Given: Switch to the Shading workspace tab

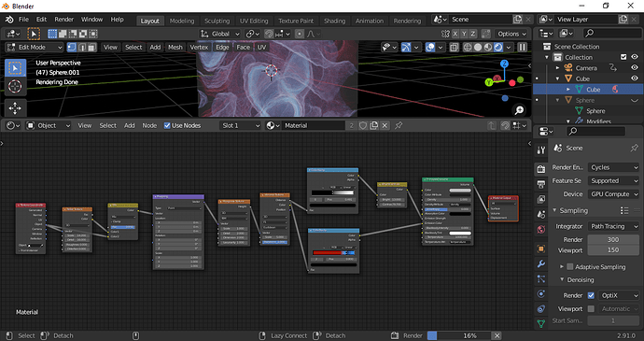Looking at the screenshot, I should pos(334,21).
